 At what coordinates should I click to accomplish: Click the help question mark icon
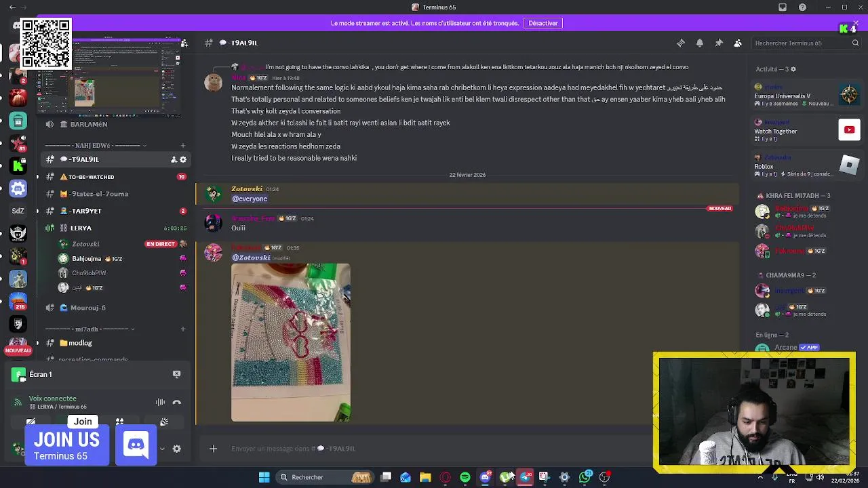803,7
